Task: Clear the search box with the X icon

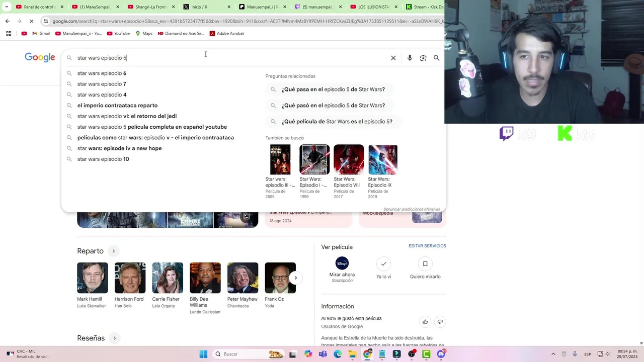Action: 393,58
